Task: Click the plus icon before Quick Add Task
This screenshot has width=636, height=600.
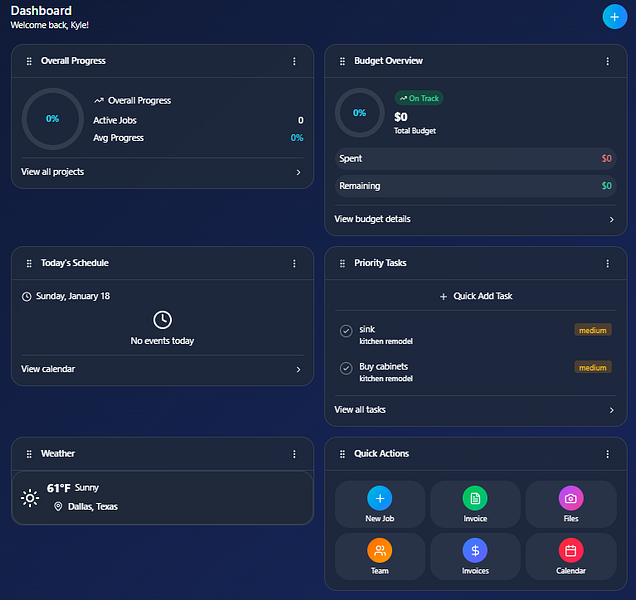Action: [x=443, y=297]
